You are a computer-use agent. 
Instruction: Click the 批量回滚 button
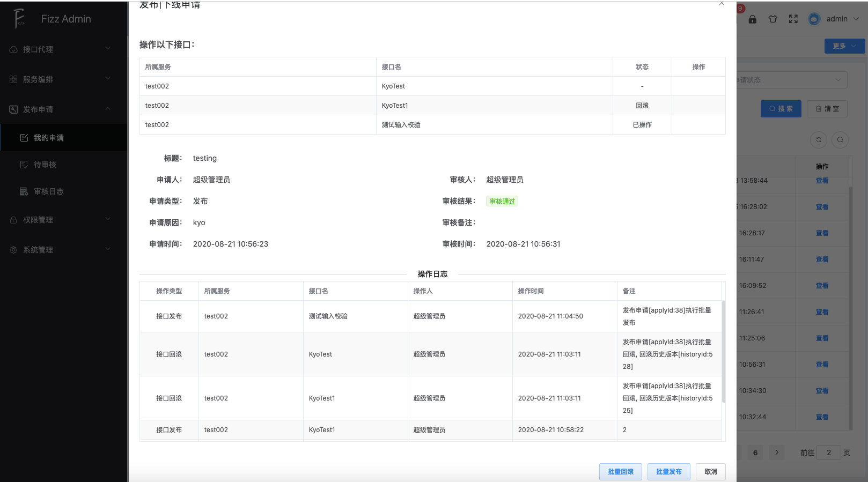(620, 472)
